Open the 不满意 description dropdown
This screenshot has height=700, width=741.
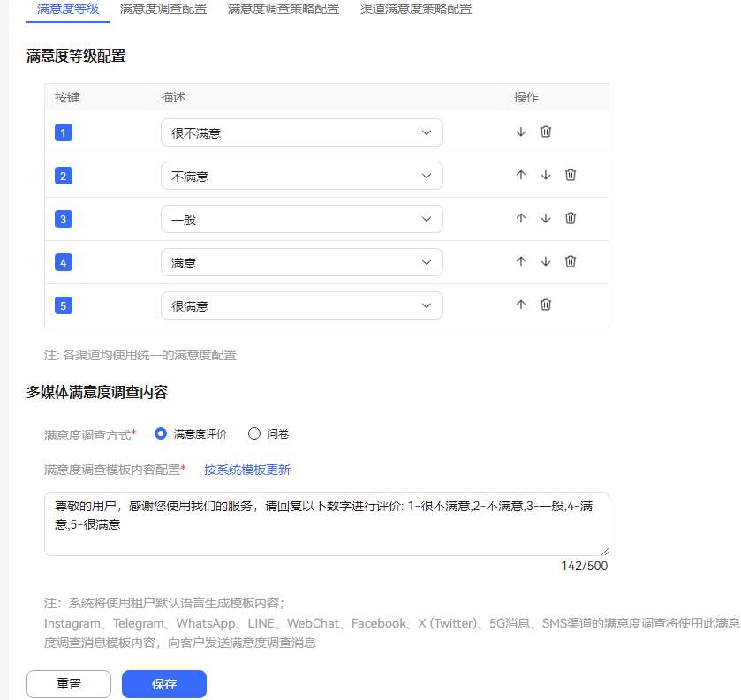pos(302,177)
